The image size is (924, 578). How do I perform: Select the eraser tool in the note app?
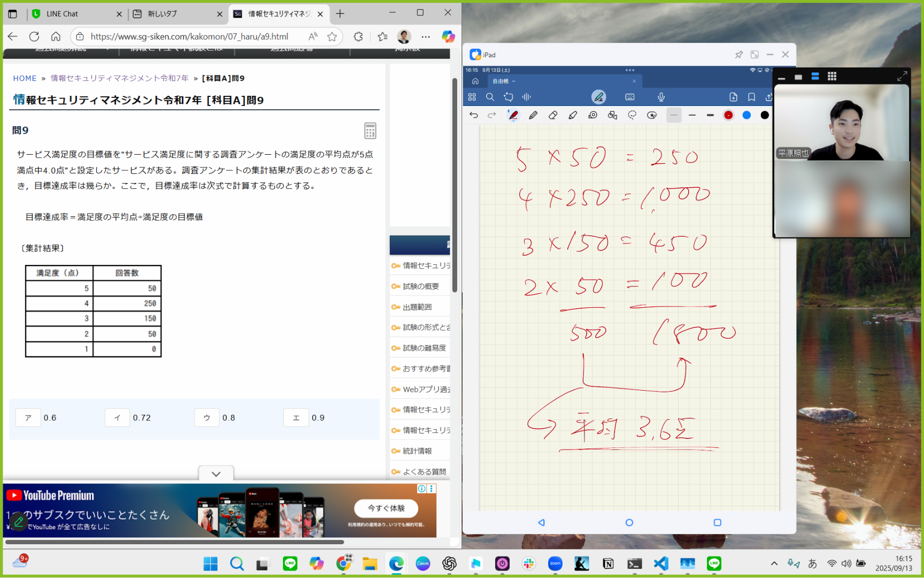553,115
